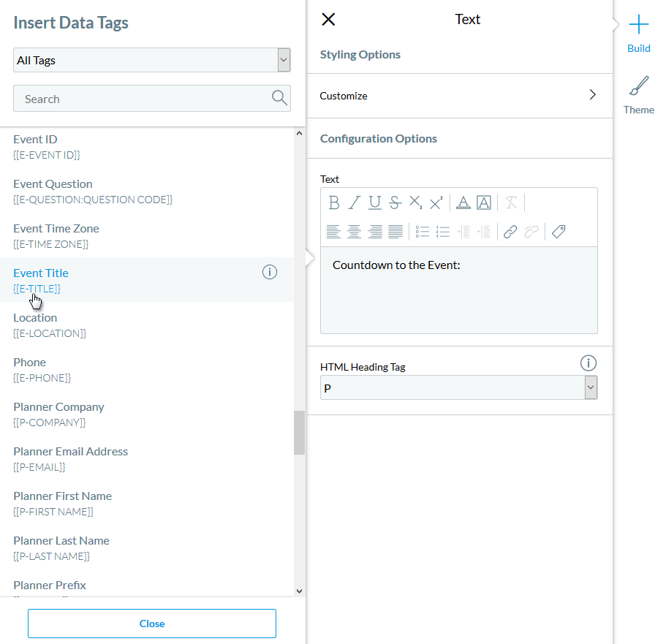Center align the text content
Image resolution: width=663 pixels, height=644 pixels.
pos(354,232)
